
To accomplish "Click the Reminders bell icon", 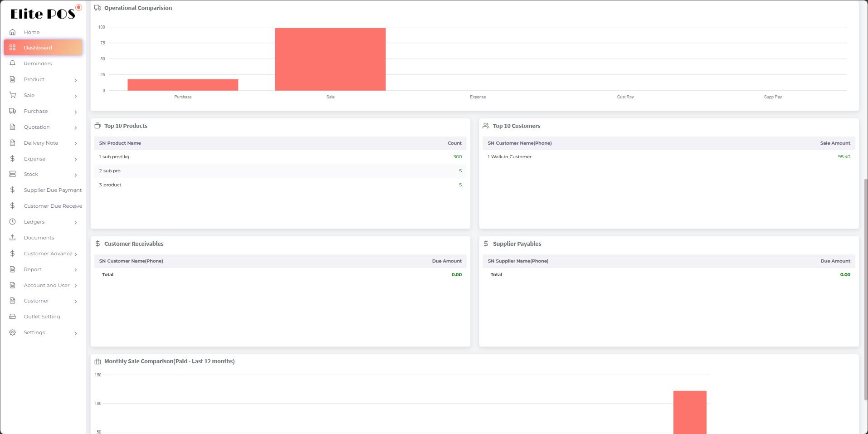I will [x=12, y=63].
